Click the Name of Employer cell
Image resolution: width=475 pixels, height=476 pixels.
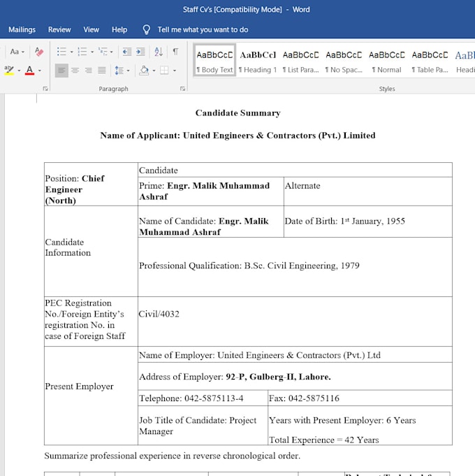tap(295, 354)
